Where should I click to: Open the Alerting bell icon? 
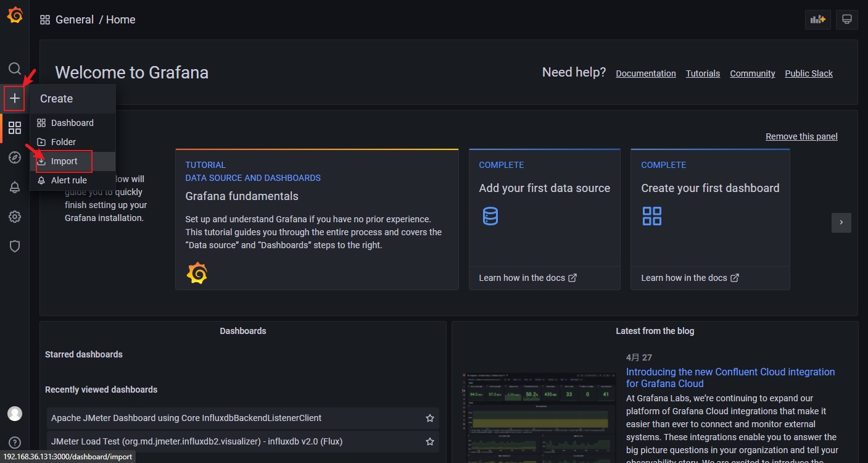[15, 187]
